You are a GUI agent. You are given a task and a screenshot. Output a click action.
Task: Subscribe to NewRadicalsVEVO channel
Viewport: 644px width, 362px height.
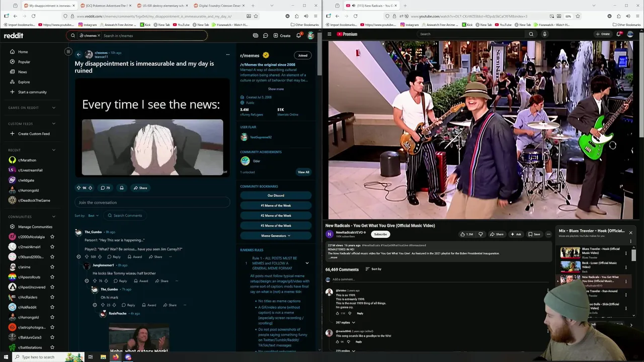(380, 234)
